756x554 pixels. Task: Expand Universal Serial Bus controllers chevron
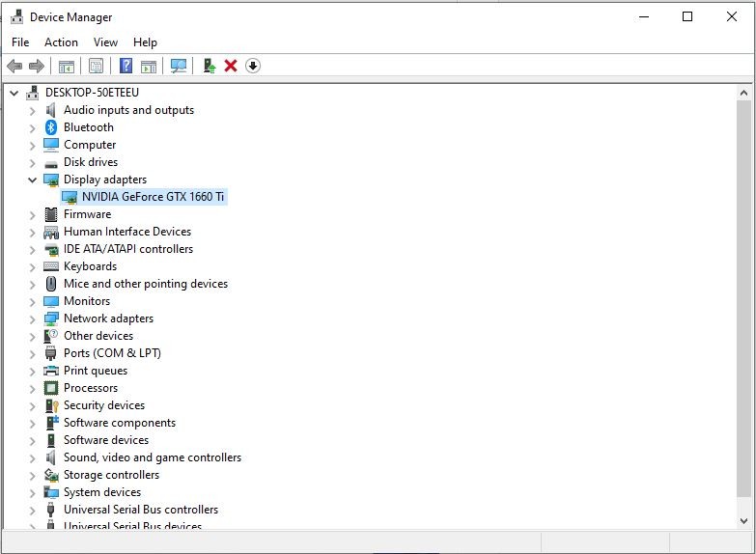[32, 511]
